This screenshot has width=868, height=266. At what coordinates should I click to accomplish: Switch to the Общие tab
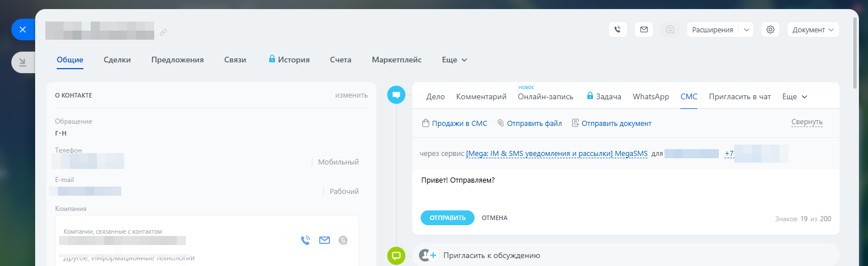(x=70, y=60)
